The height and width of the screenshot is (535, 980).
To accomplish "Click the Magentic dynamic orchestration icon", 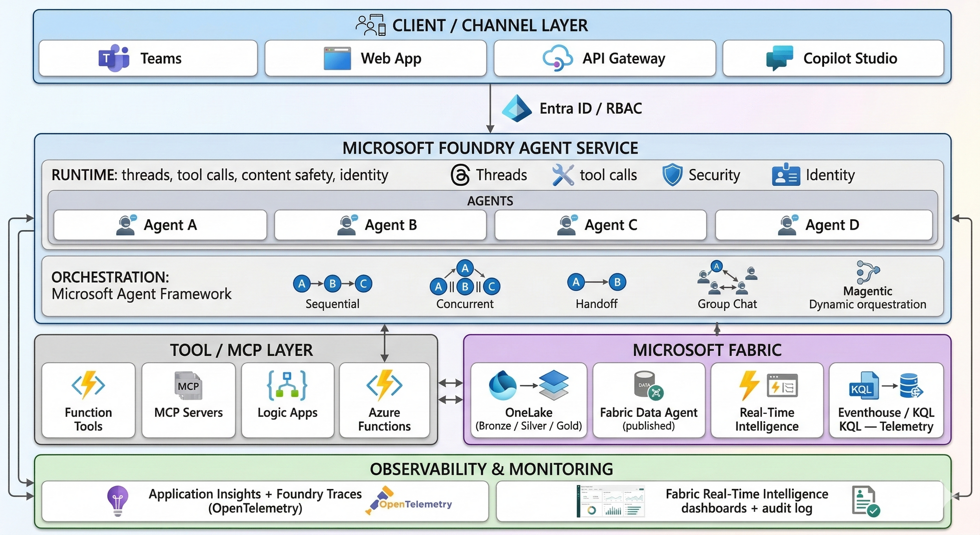I will tap(867, 272).
